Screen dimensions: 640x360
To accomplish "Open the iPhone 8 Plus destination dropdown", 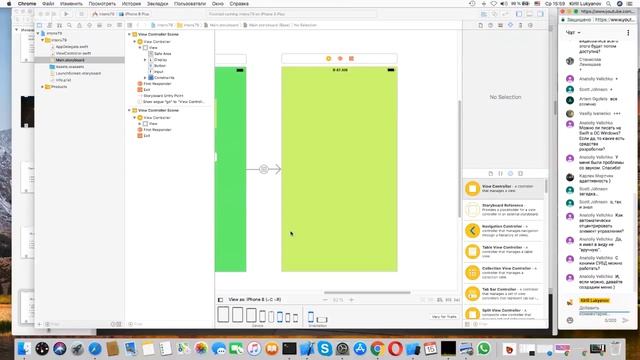I will point(135,14).
